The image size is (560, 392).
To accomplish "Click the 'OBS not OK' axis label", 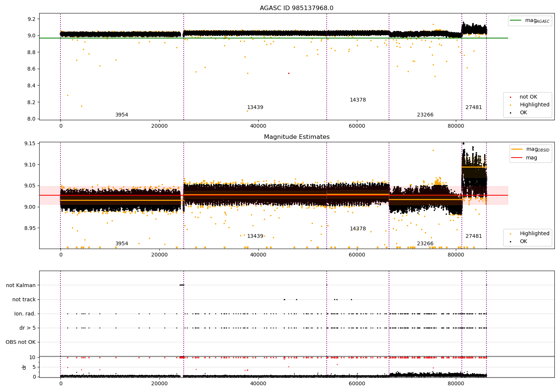I will point(21,342).
